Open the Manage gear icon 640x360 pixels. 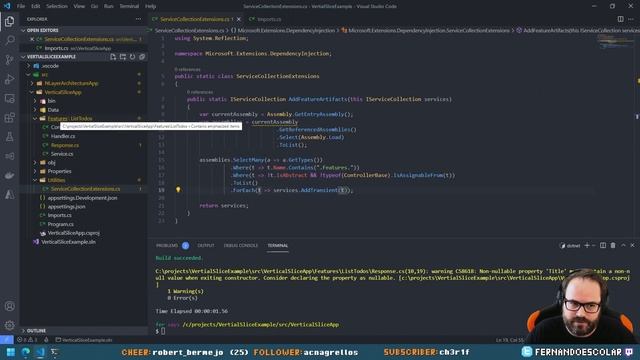[x=9, y=325]
